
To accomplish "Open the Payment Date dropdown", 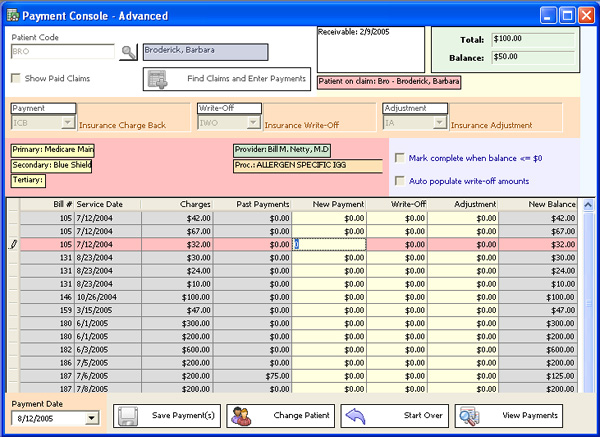I will pos(92,419).
